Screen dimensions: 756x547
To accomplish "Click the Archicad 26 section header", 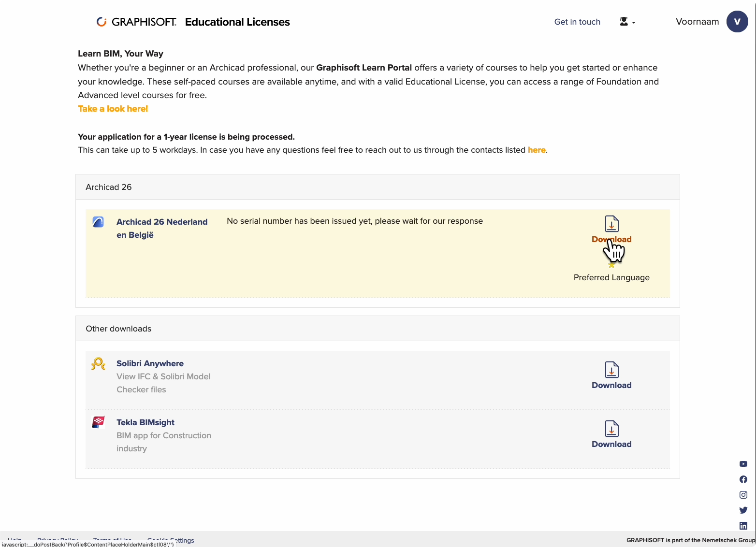I will (378, 187).
